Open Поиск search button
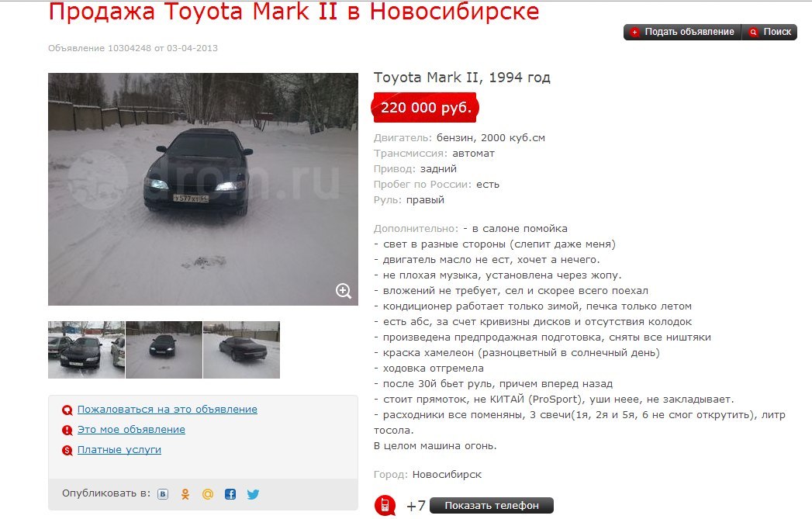Screen dimensions: 812x519 (769, 32)
